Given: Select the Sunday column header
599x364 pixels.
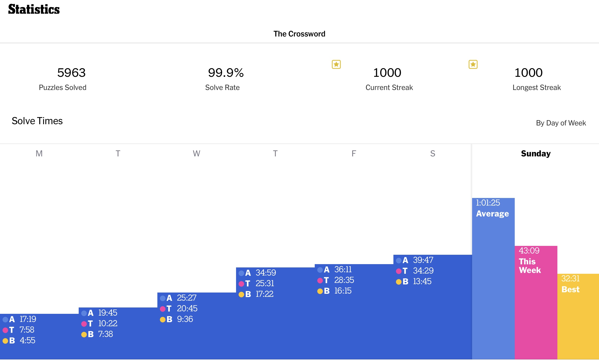Looking at the screenshot, I should 536,154.
